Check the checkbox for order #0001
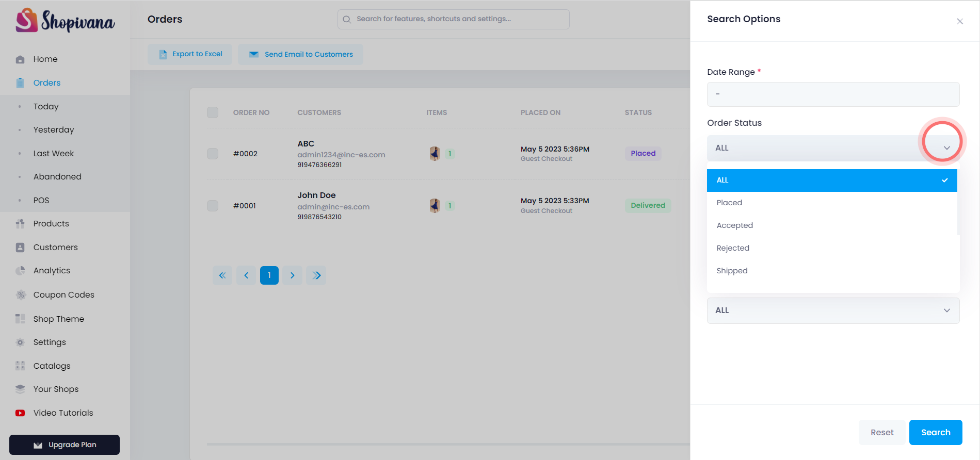The image size is (980, 460). pyautogui.click(x=213, y=206)
